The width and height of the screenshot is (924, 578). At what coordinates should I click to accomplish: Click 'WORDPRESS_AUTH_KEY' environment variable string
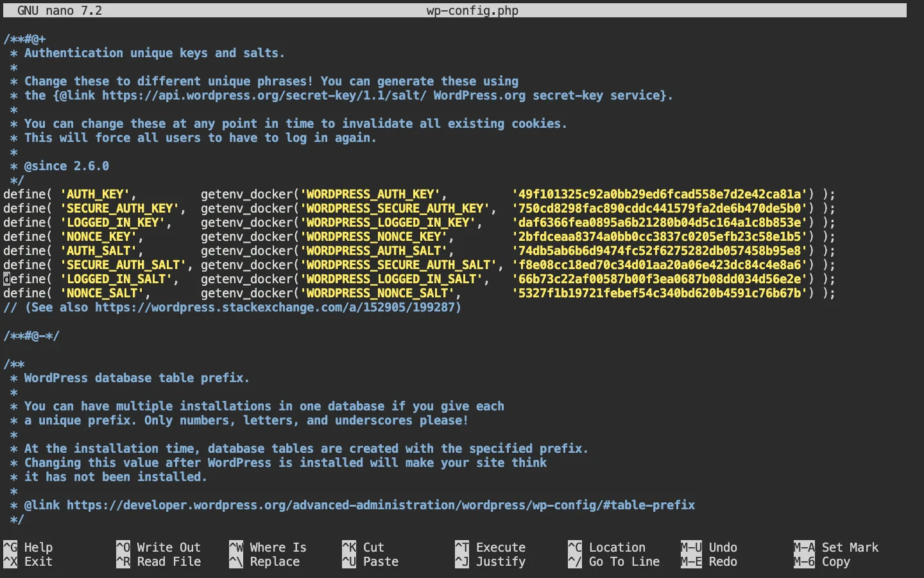point(370,194)
